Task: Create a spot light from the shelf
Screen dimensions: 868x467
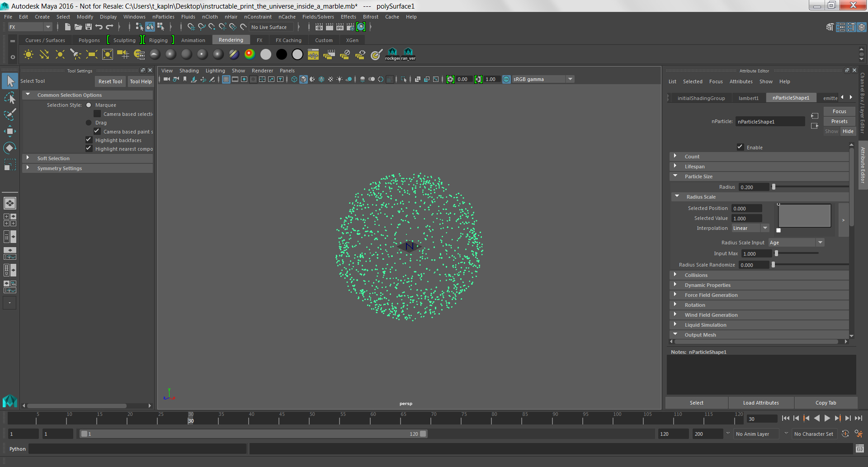Action: [x=75, y=55]
